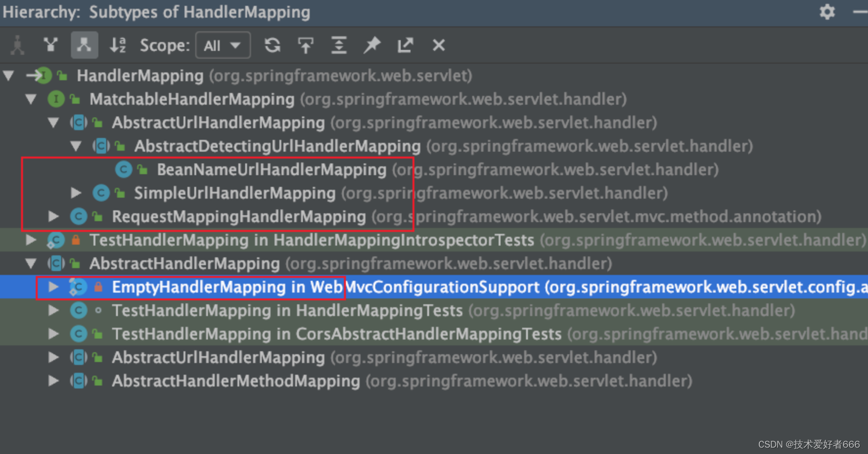Hide the hierarchy tool window

(x=860, y=12)
